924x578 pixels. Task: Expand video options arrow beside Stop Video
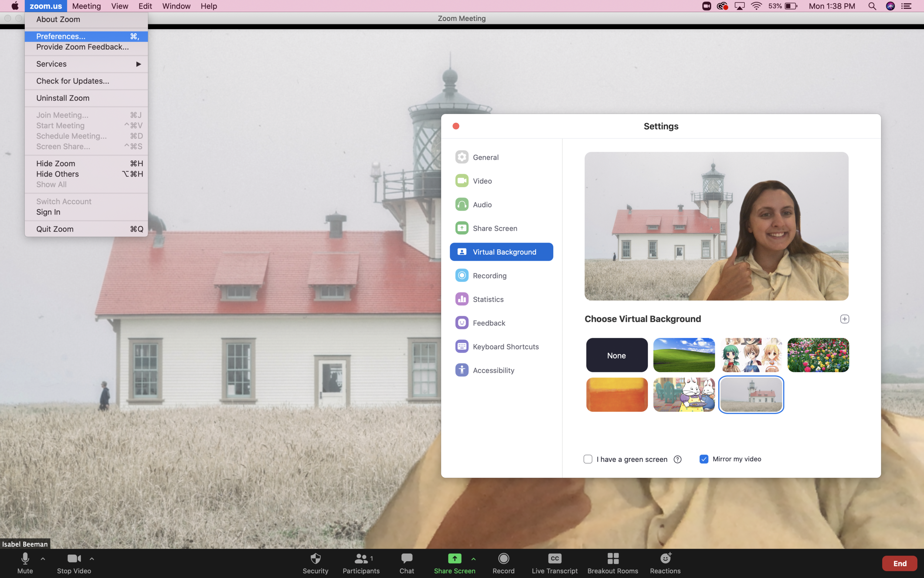pyautogui.click(x=92, y=558)
